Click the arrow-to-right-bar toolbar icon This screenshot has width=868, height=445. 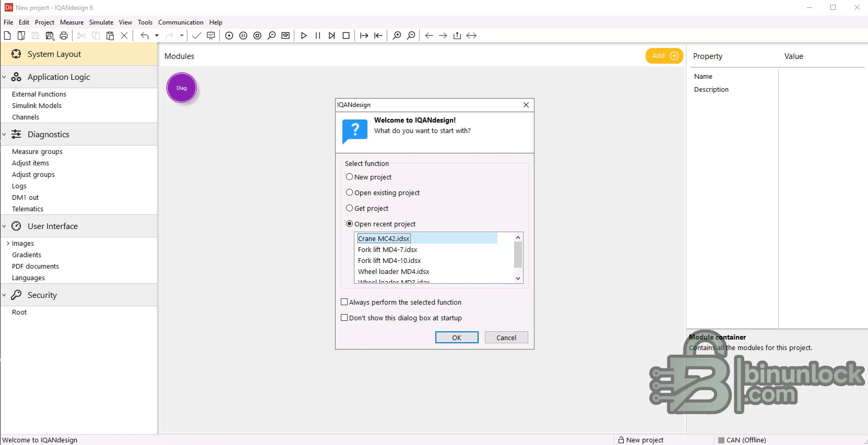coord(364,35)
